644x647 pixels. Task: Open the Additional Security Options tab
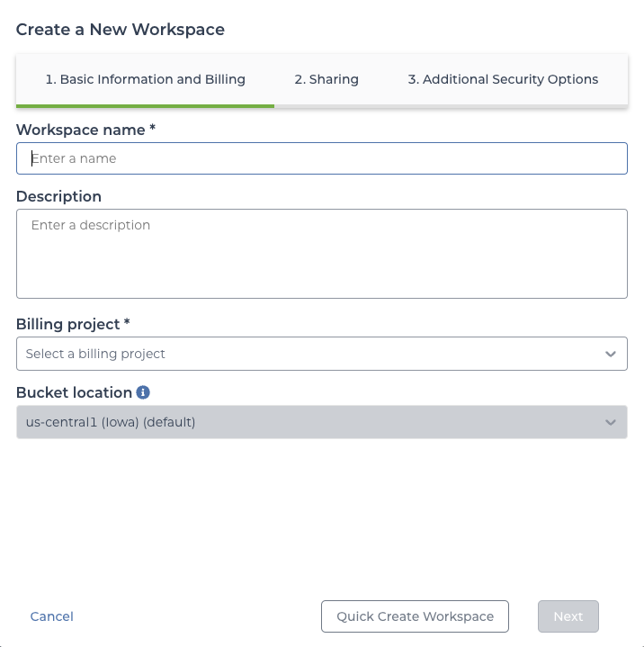[x=503, y=79]
